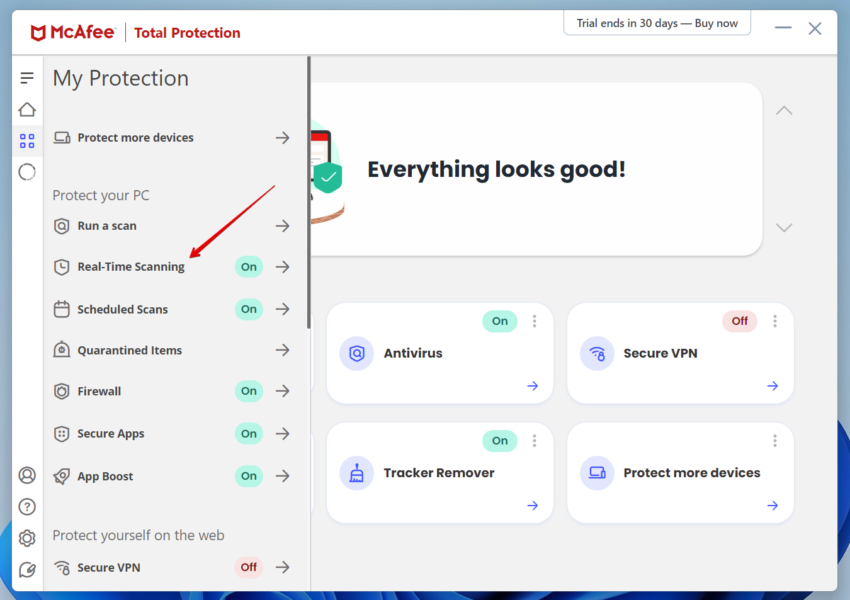The height and width of the screenshot is (600, 850).
Task: Click the McAfee shield logo at top left
Action: [x=37, y=31]
